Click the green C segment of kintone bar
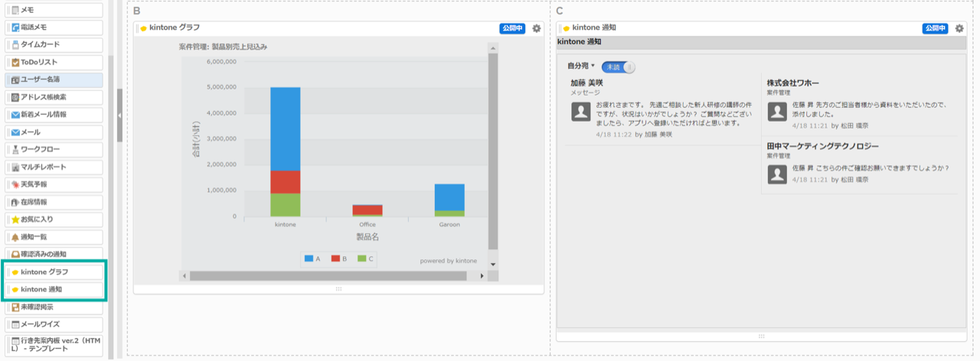Screen dimensions: 980x361 click(x=285, y=205)
